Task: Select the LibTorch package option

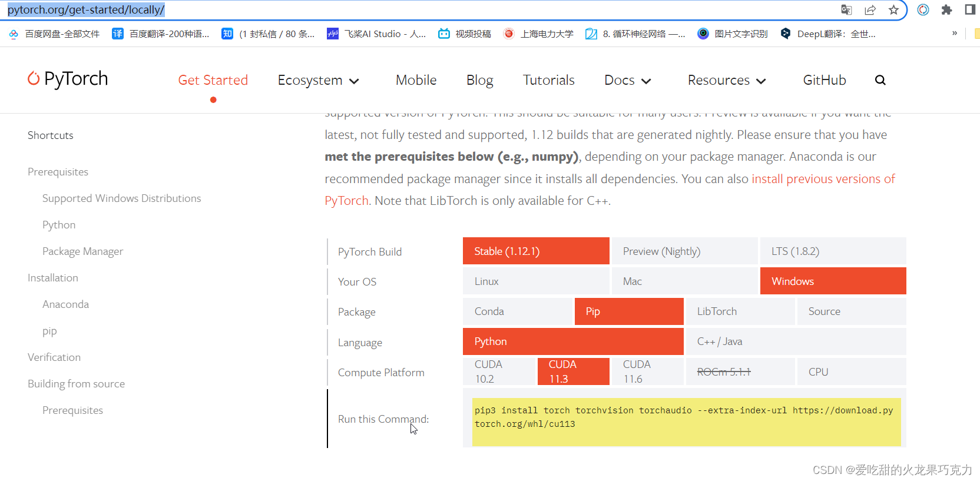Action: 740,311
